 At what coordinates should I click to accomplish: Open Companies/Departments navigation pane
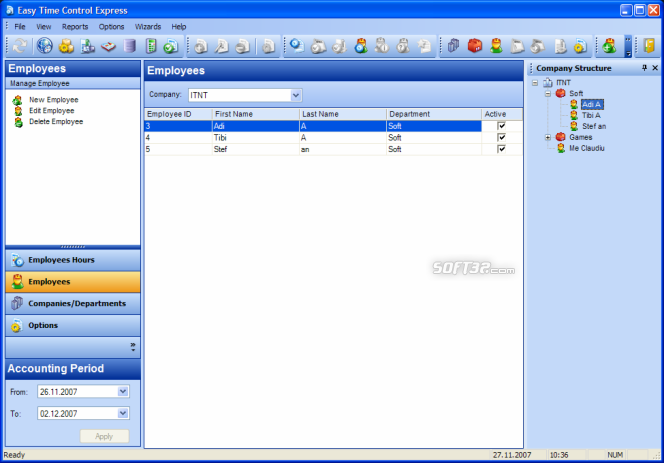click(x=73, y=304)
